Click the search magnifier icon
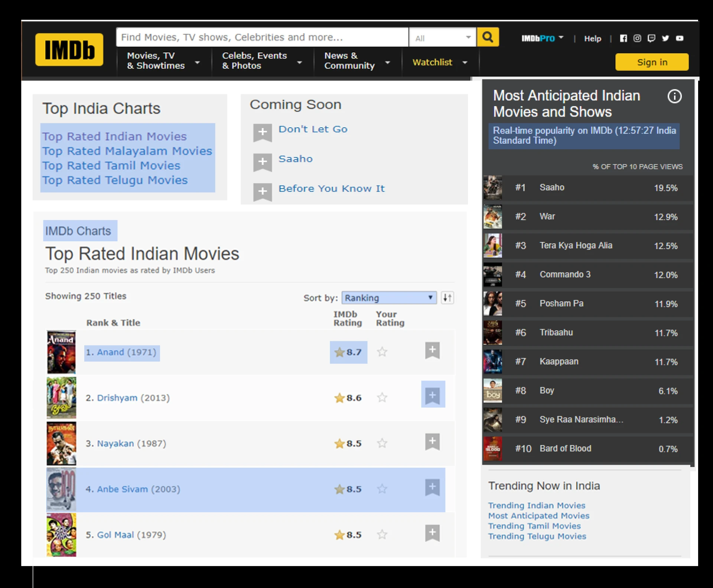Screen dimensions: 713x588 [x=488, y=37]
